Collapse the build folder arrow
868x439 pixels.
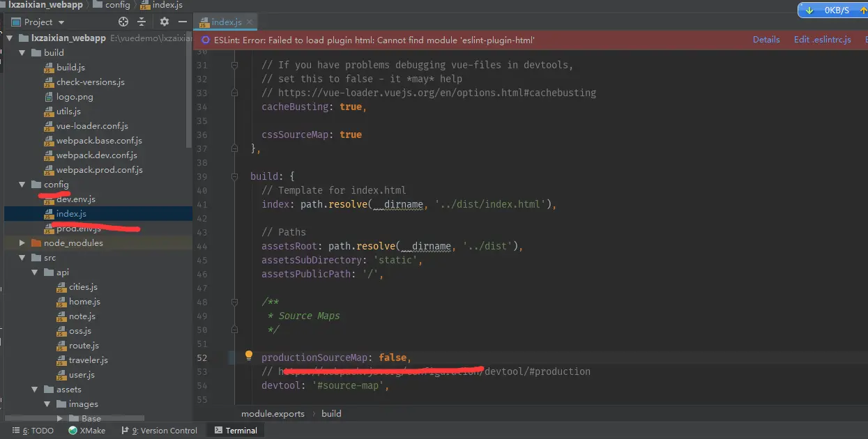pos(22,52)
